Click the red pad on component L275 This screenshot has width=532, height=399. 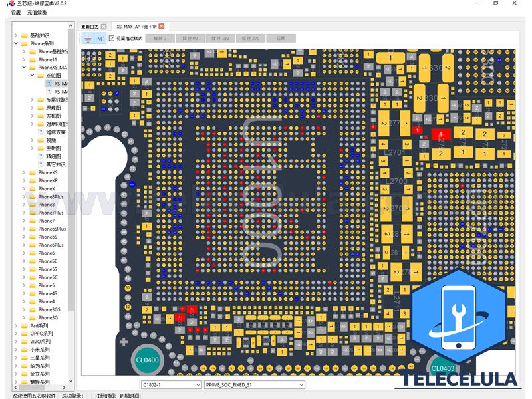[x=441, y=134]
